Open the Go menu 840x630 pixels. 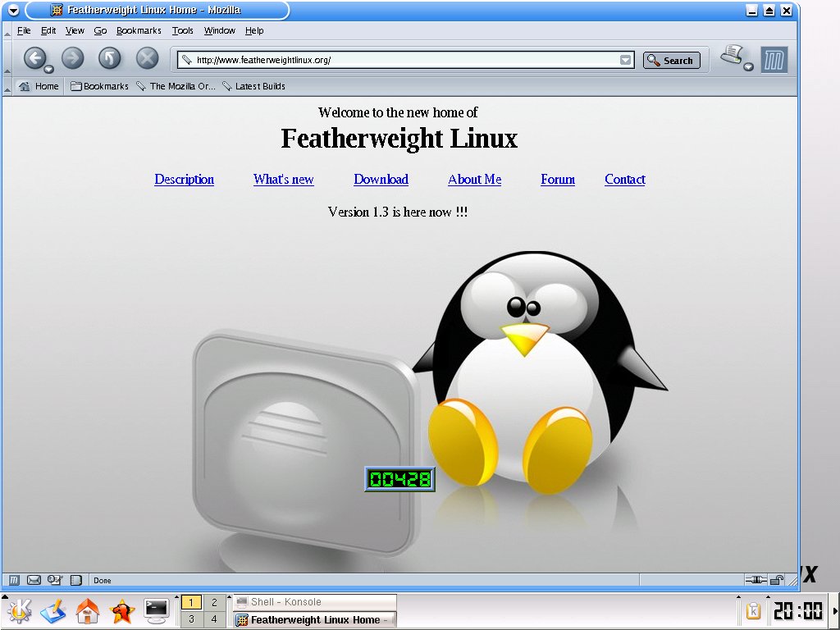100,30
